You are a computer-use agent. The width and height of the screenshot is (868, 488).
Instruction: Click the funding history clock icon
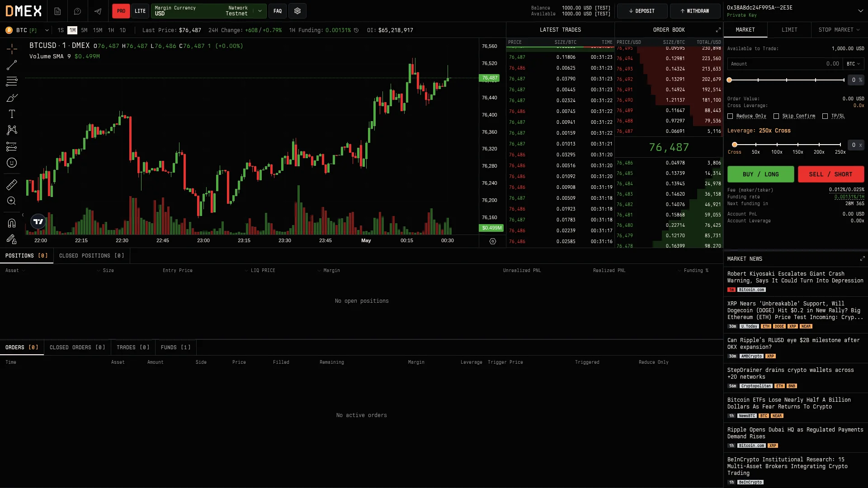click(356, 30)
